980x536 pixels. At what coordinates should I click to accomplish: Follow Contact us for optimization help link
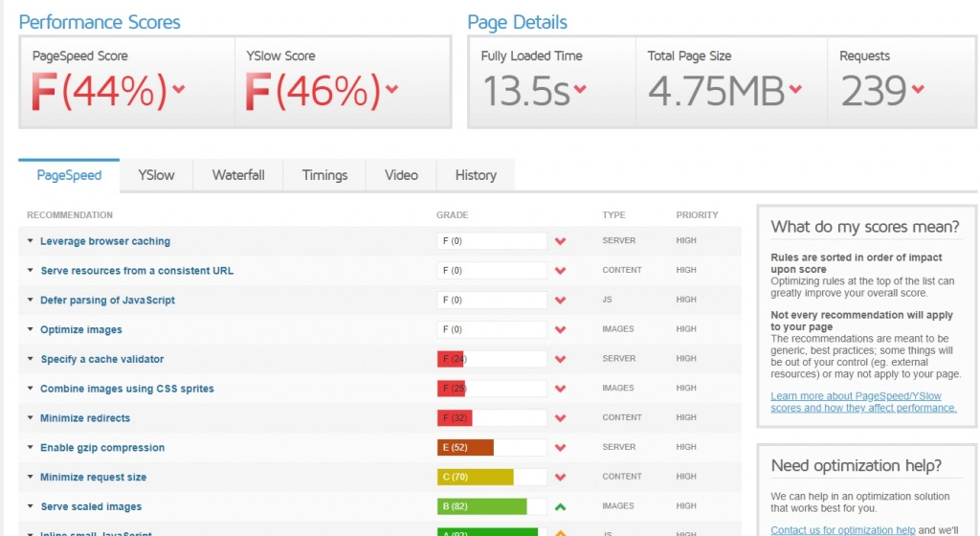842,529
